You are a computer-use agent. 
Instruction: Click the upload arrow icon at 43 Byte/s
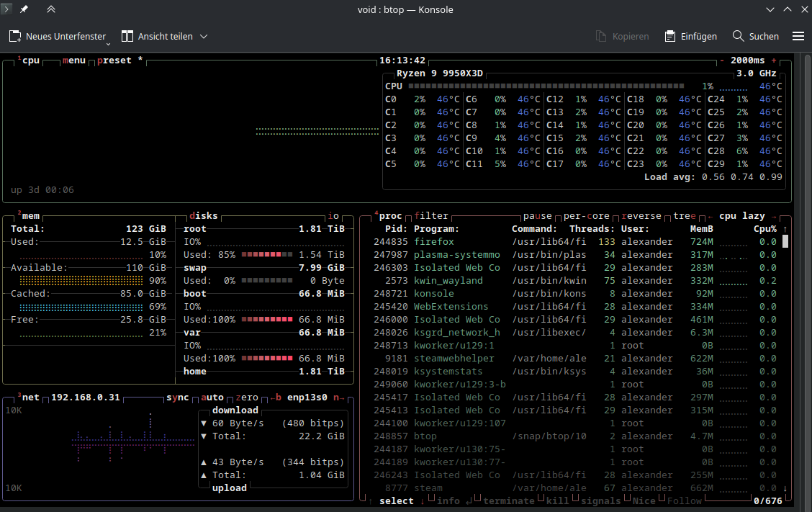pyautogui.click(x=204, y=462)
